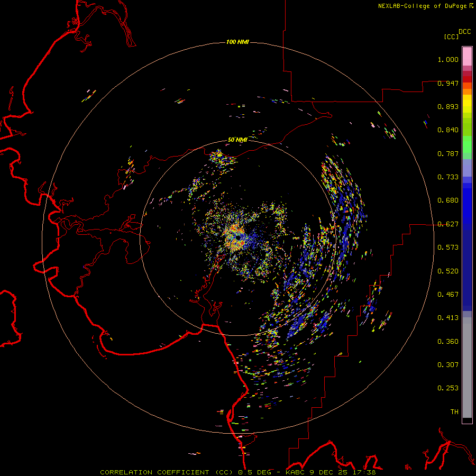Select the 0.5 DEG elevation text

(254, 472)
